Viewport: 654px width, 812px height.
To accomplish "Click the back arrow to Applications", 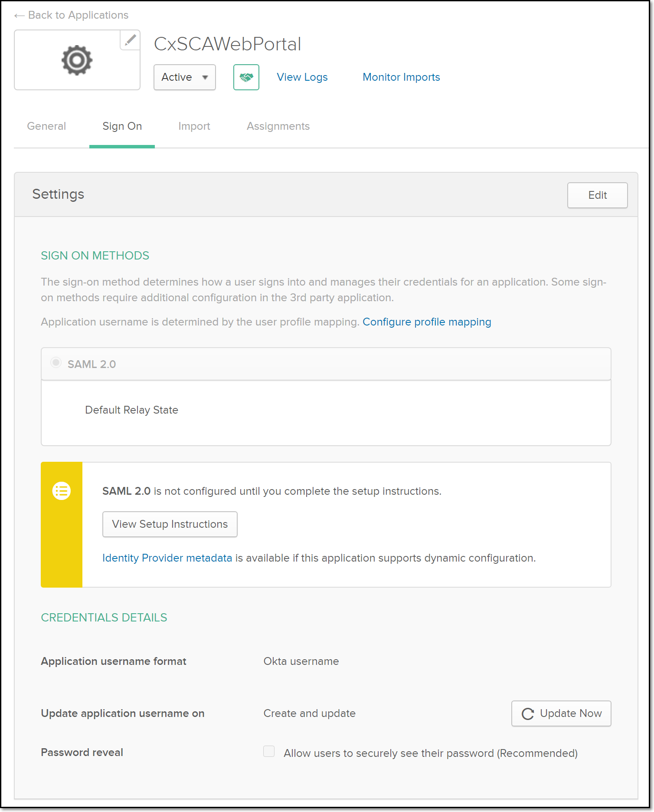I will [19, 16].
